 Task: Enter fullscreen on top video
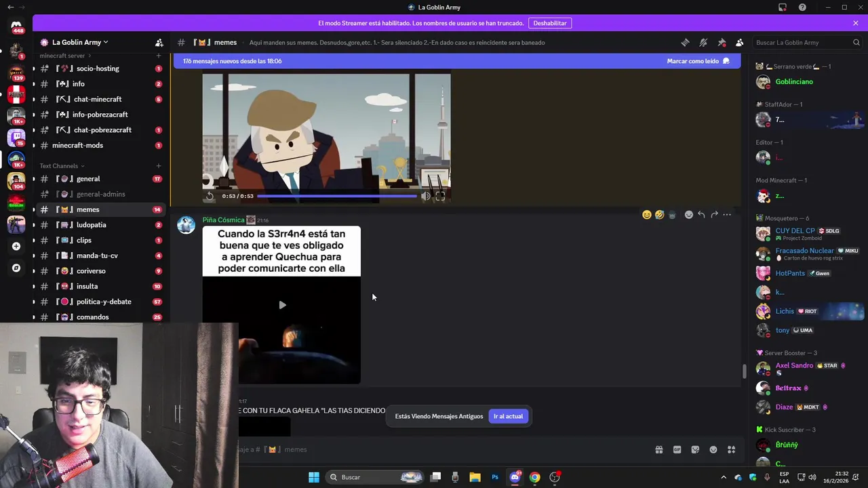point(440,196)
